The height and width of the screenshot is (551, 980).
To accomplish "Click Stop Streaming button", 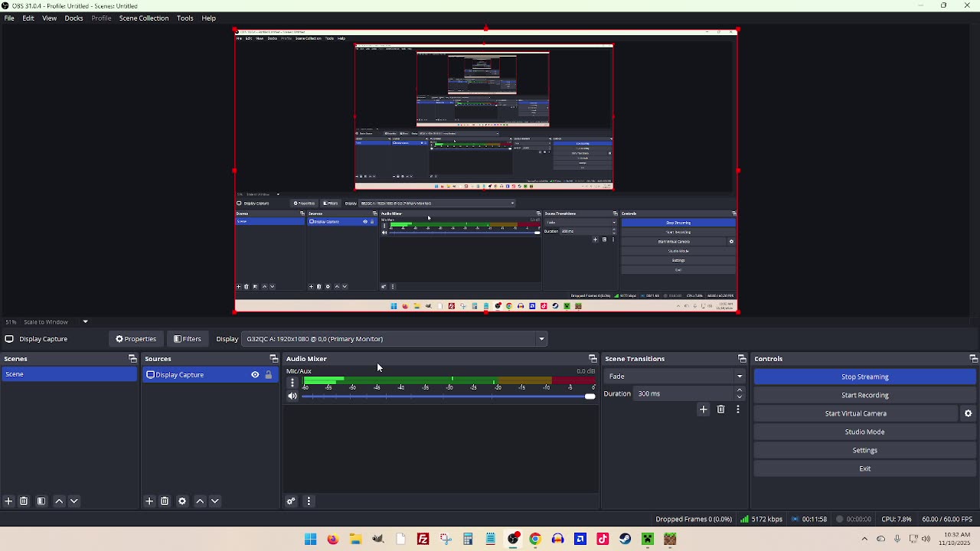I will pos(865,377).
